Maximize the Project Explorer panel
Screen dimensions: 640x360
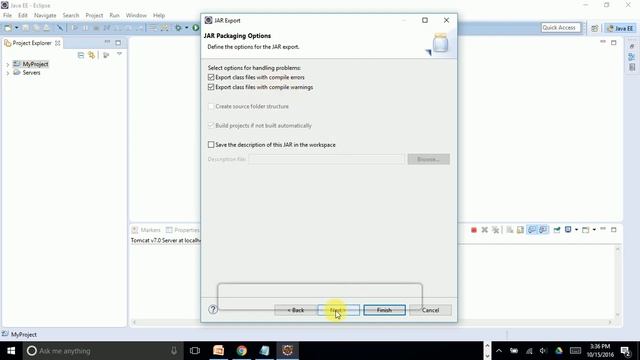pos(118,42)
